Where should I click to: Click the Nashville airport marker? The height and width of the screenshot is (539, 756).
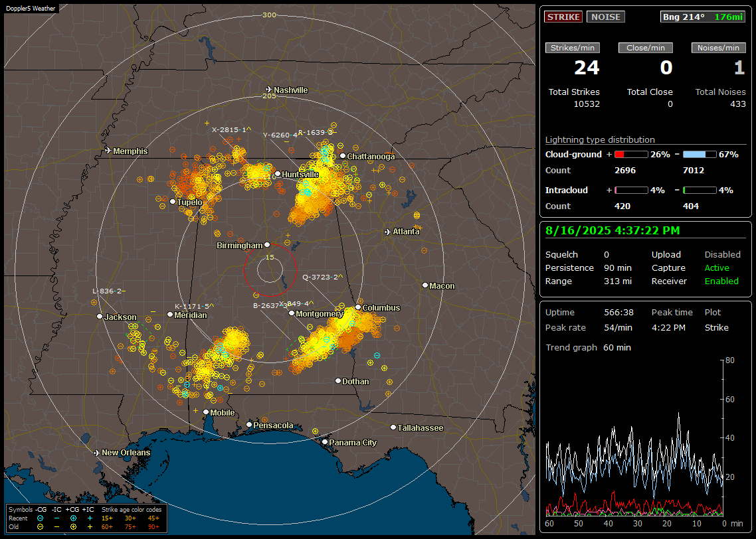pyautogui.click(x=269, y=90)
